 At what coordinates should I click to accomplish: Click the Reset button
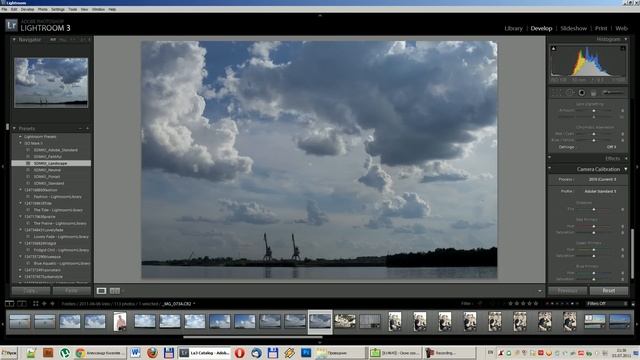coord(609,291)
